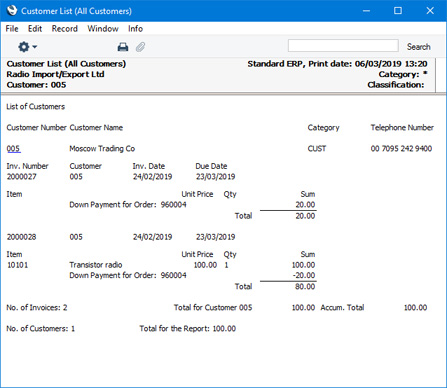Open the File menu
This screenshot has height=388, width=447.
pyautogui.click(x=12, y=29)
